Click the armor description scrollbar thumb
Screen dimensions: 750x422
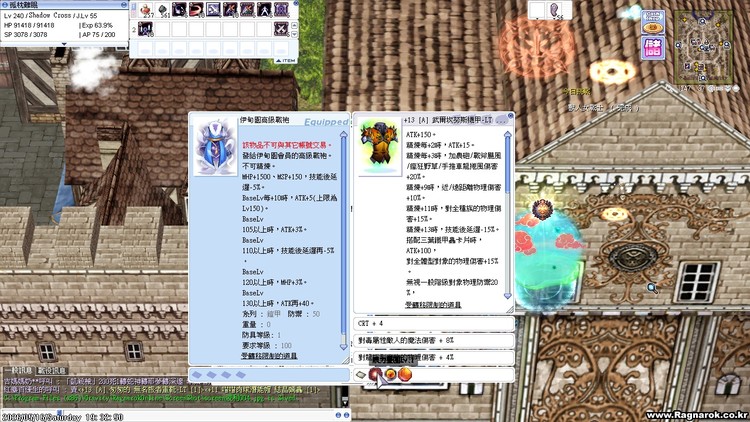[507, 167]
